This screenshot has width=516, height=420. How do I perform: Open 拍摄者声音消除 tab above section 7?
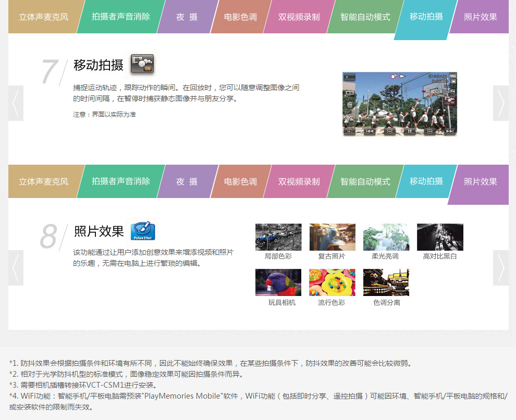click(x=120, y=17)
